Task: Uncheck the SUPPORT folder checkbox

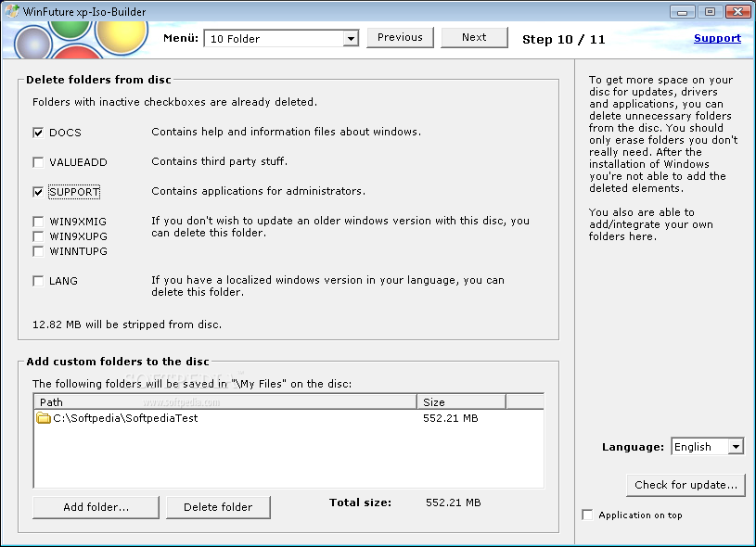Action: point(39,192)
